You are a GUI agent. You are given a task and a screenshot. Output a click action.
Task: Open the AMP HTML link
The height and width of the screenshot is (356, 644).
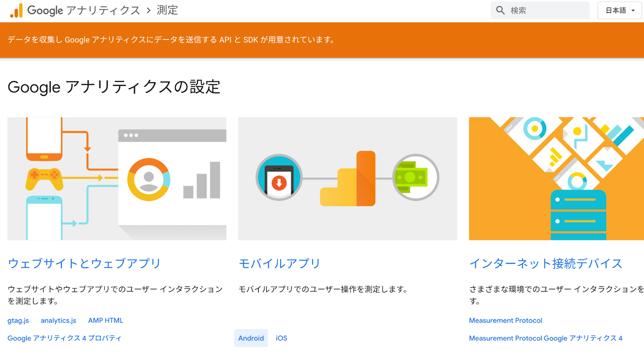click(105, 321)
